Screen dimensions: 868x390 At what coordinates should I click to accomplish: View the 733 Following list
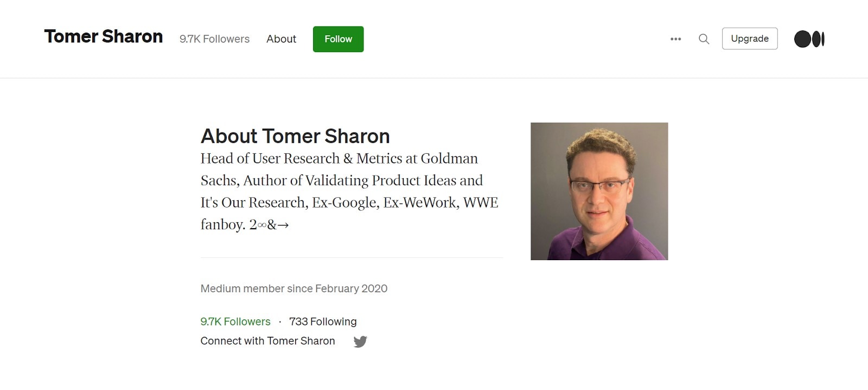pos(323,322)
